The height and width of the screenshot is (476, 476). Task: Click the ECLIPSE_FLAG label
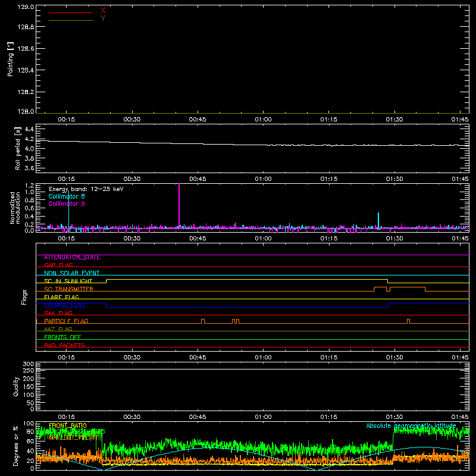point(64,305)
